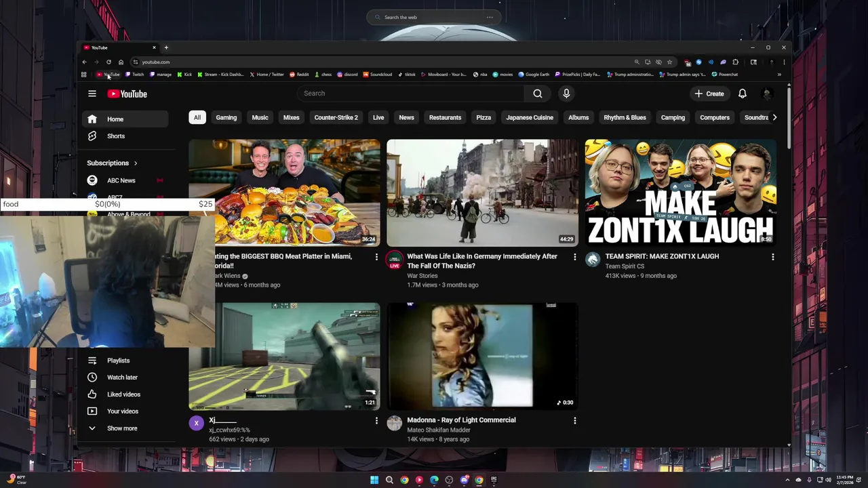Select the Live chip
The width and height of the screenshot is (868, 488).
pos(378,117)
